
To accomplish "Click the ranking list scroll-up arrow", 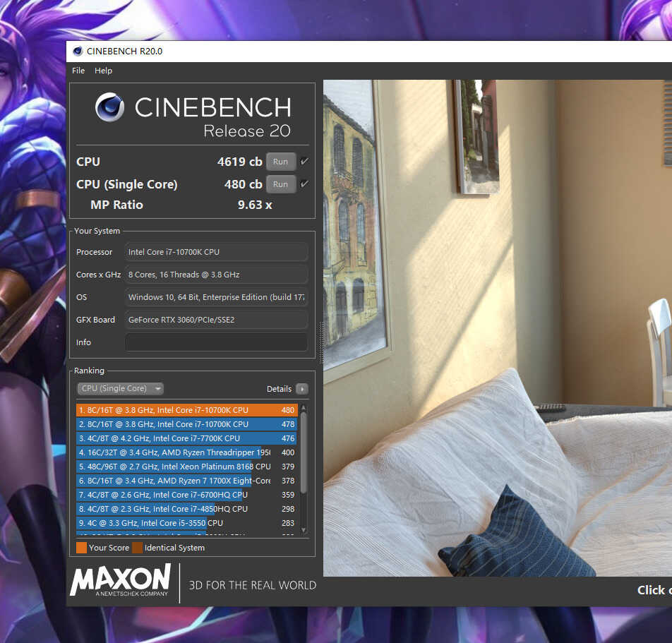I will point(304,408).
